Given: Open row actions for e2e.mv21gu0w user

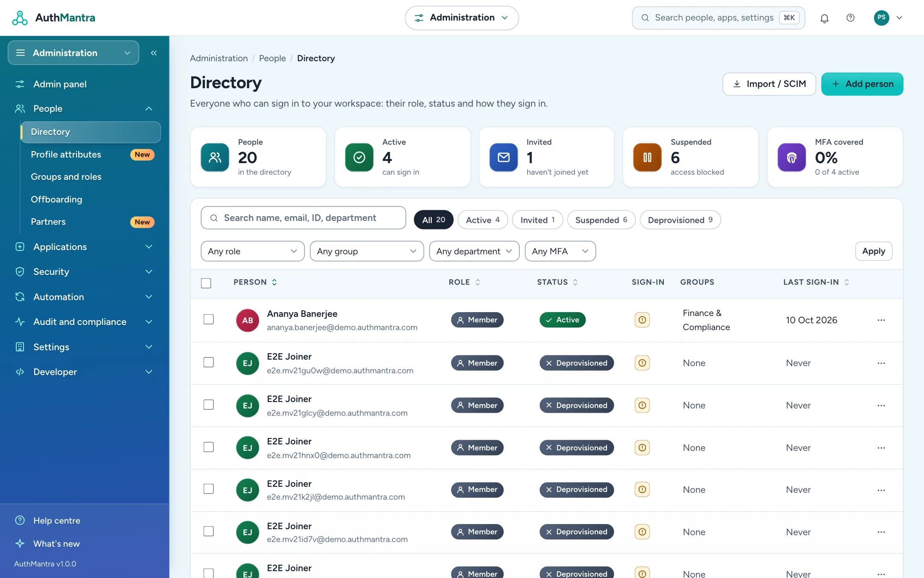Looking at the screenshot, I should pos(881,363).
